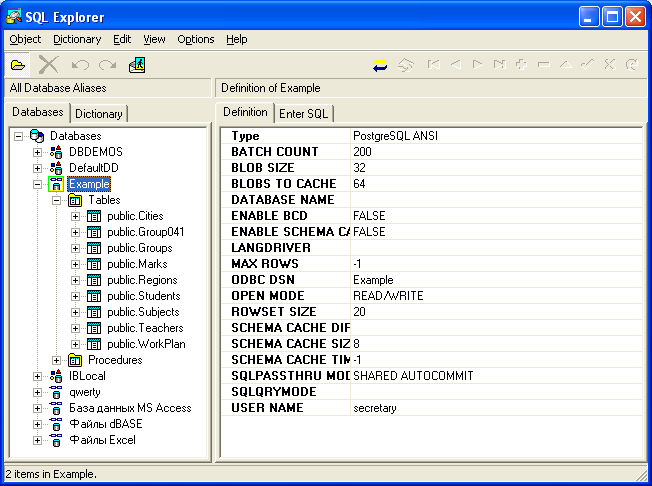The height and width of the screenshot is (486, 652).
Task: Collapse the Databases root node
Action: pyautogui.click(x=18, y=136)
